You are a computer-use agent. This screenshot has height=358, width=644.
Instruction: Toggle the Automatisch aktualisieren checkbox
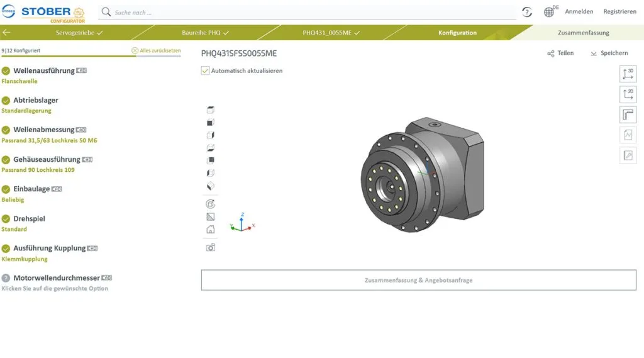(206, 70)
